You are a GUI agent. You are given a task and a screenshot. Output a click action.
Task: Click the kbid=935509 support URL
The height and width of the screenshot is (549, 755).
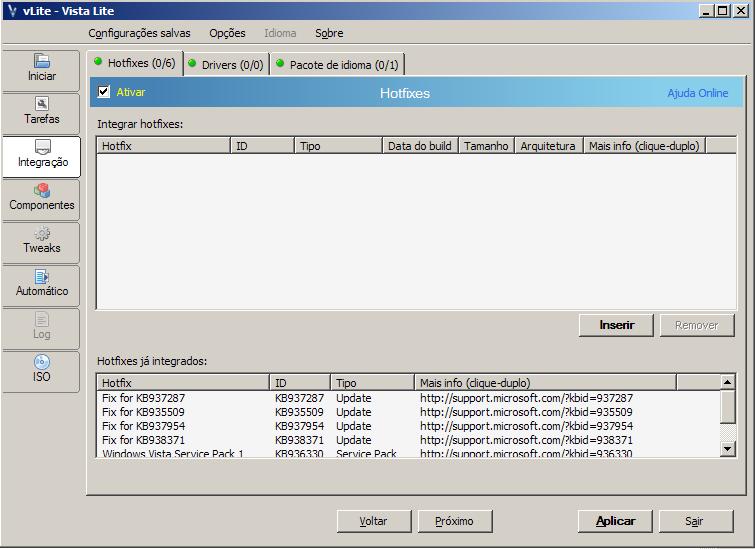tap(526, 412)
